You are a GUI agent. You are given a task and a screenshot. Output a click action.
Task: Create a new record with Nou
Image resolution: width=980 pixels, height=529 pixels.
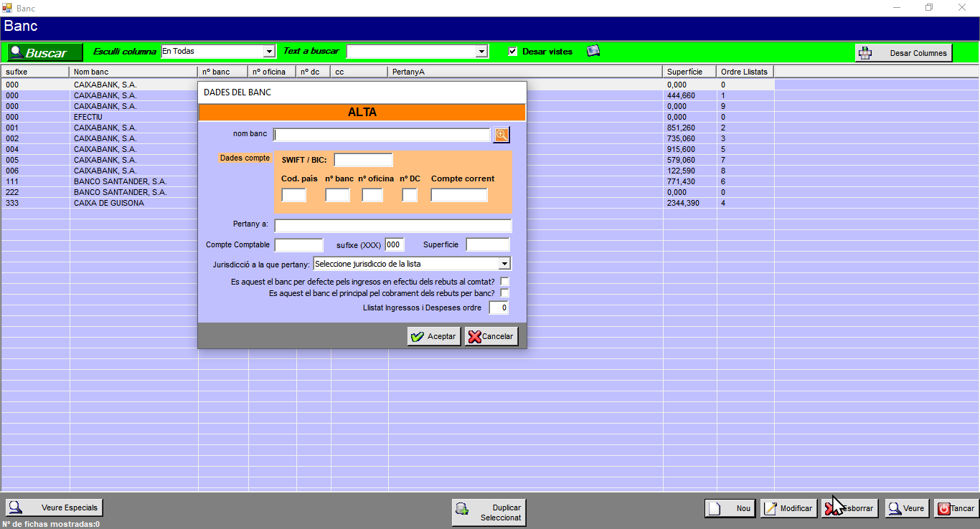point(730,508)
